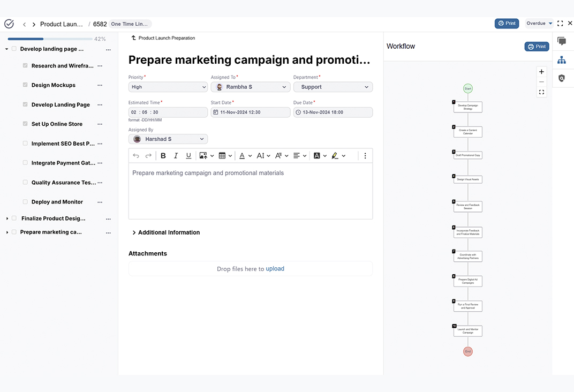
Task: Open options menu for Design Mockups
Action: (x=100, y=85)
